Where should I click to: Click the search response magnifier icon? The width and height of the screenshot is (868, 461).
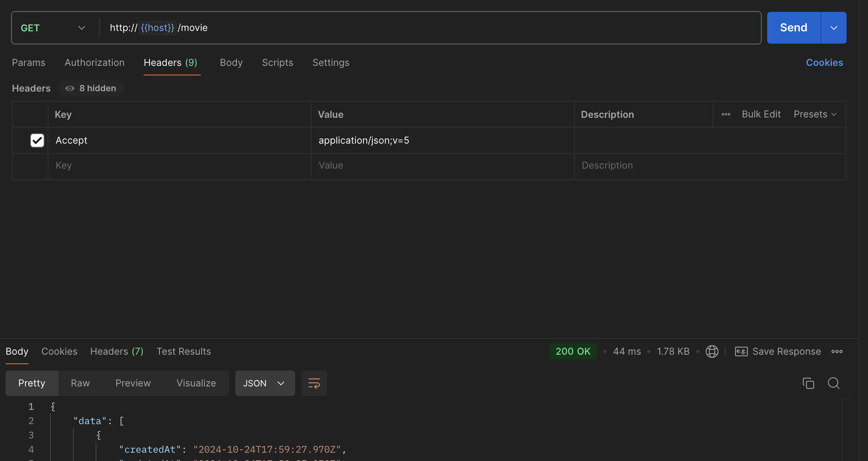(x=833, y=383)
